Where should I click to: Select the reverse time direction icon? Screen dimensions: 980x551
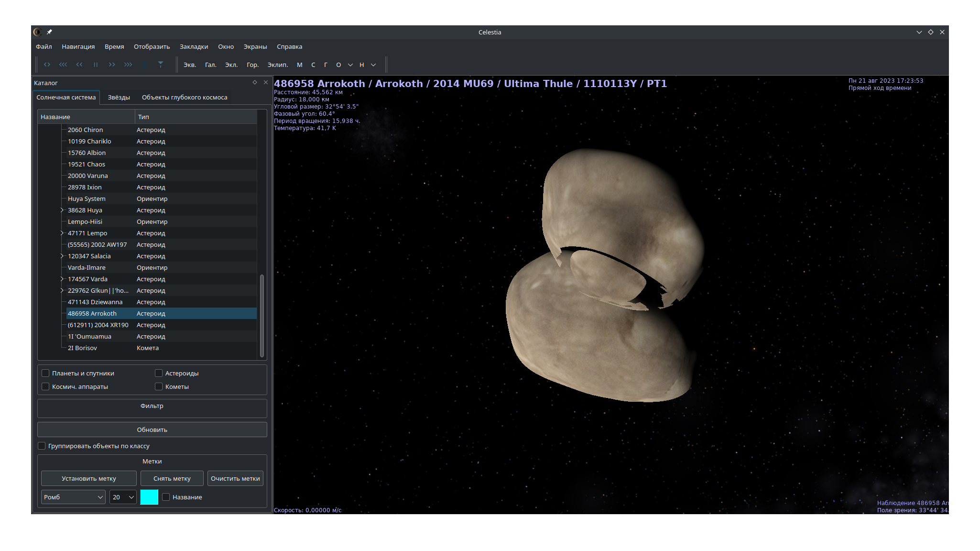(47, 65)
